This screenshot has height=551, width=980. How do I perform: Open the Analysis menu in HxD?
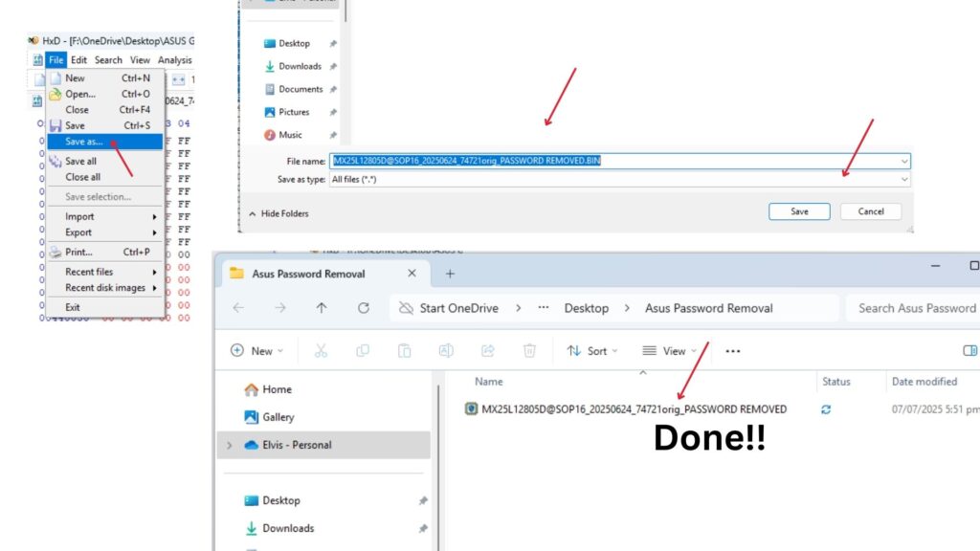tap(174, 60)
